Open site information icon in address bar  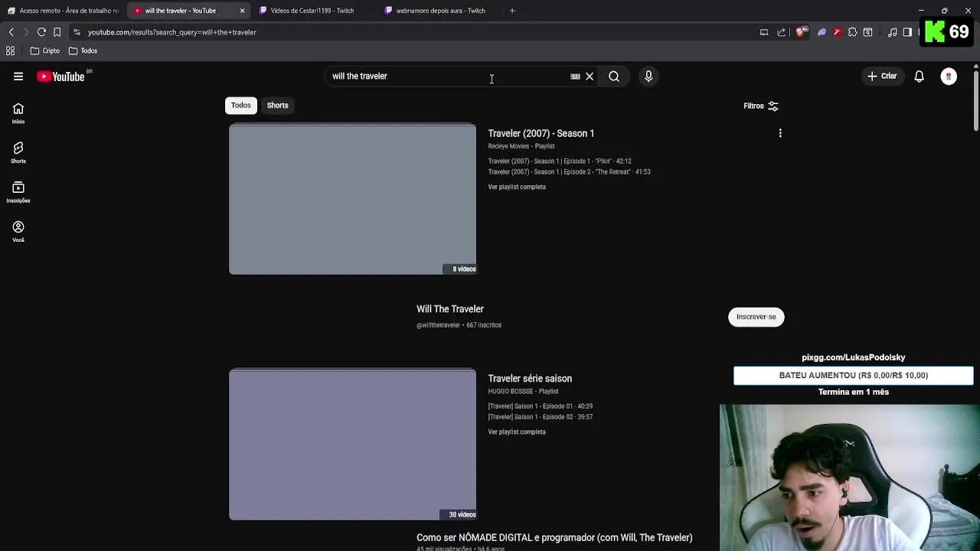point(77,32)
